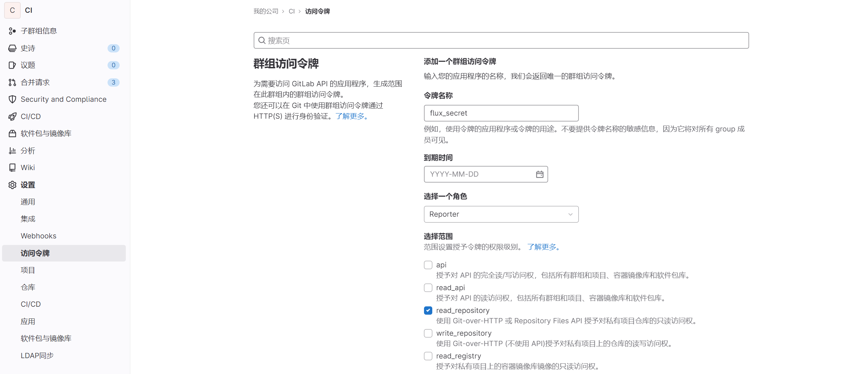Click the Analytics chart icon

[12, 151]
